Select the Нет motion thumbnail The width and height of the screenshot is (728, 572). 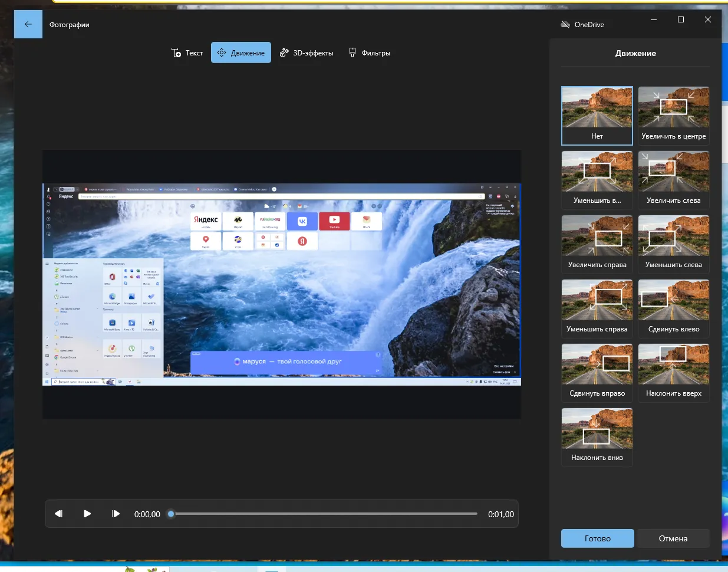click(x=597, y=116)
